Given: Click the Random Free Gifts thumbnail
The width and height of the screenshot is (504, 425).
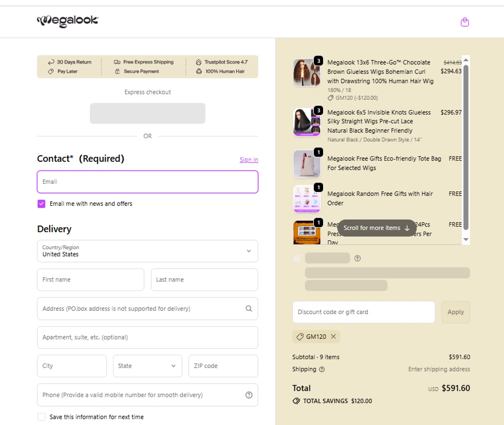Looking at the screenshot, I should [307, 199].
